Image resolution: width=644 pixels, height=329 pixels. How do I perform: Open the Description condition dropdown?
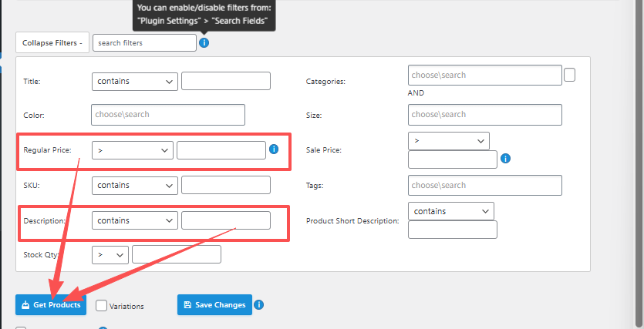(x=134, y=220)
